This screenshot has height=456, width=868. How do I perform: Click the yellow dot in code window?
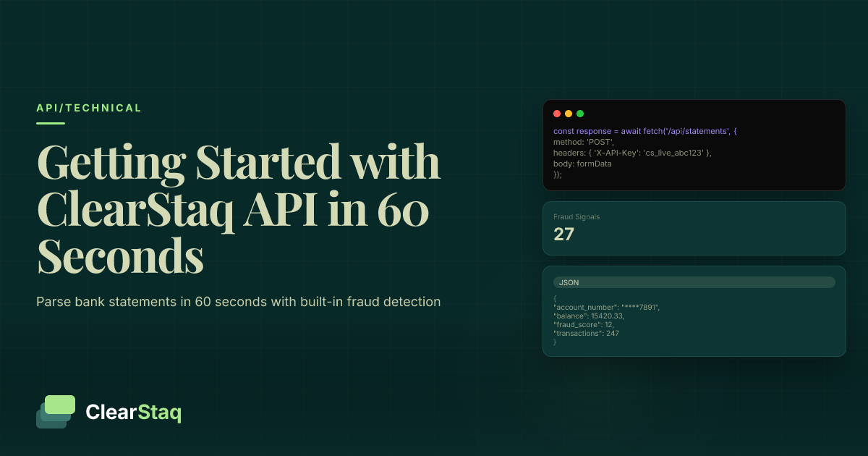point(569,114)
